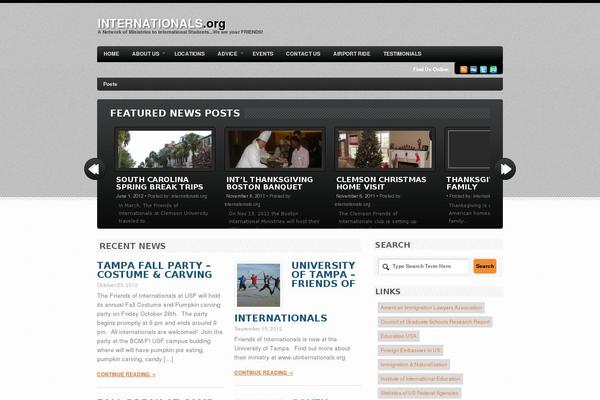This screenshot has width=600, height=400.
Task: Click the green social icon after Twitter
Action: tap(493, 69)
